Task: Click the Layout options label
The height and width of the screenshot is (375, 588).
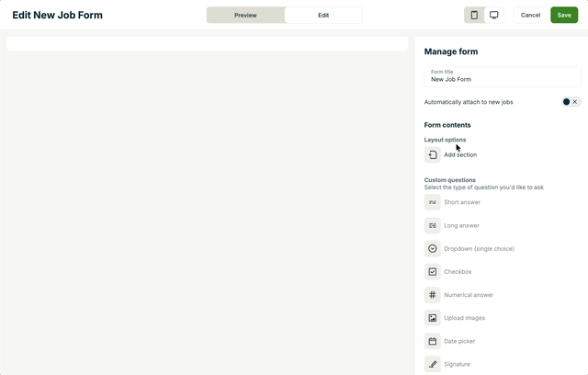Action: [445, 140]
